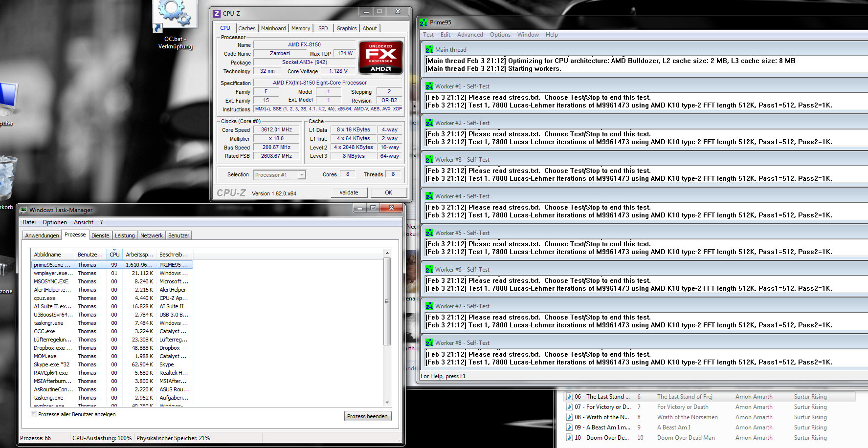
Task: Enable 'Prozesse aller Benutzer anzeigen' checkbox
Action: pos(34,414)
